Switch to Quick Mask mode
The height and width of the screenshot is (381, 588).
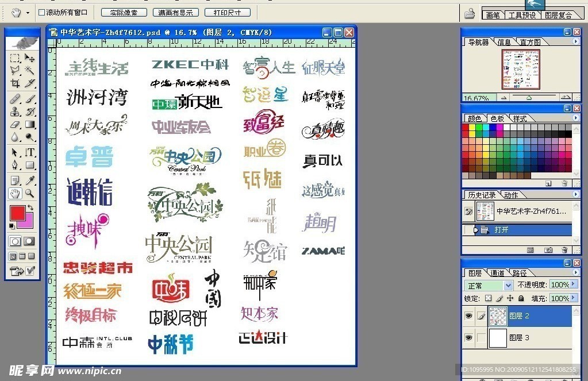[x=29, y=241]
